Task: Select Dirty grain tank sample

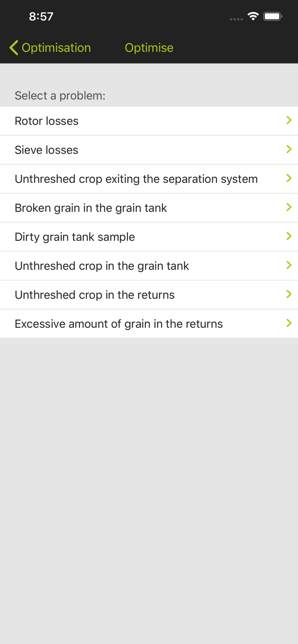Action: (x=75, y=237)
